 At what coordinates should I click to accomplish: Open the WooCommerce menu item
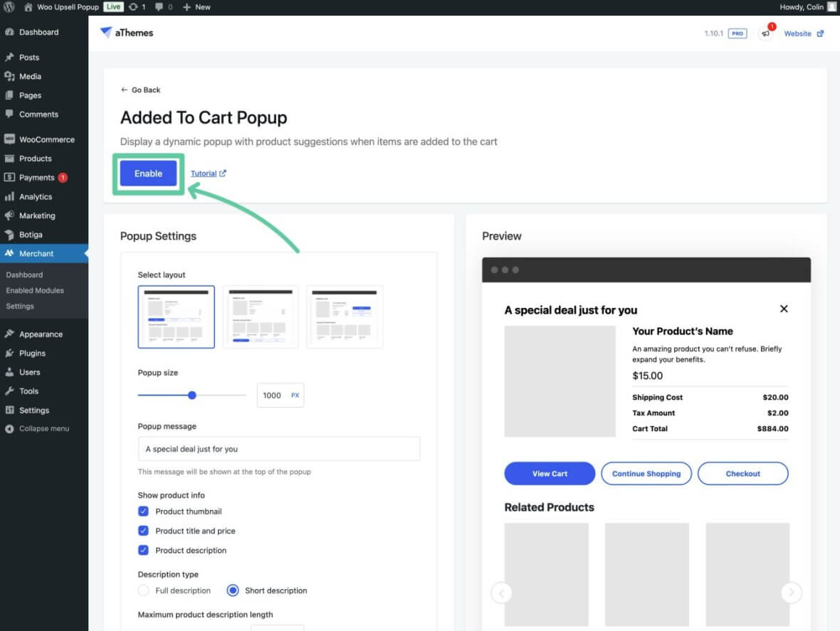pos(46,139)
